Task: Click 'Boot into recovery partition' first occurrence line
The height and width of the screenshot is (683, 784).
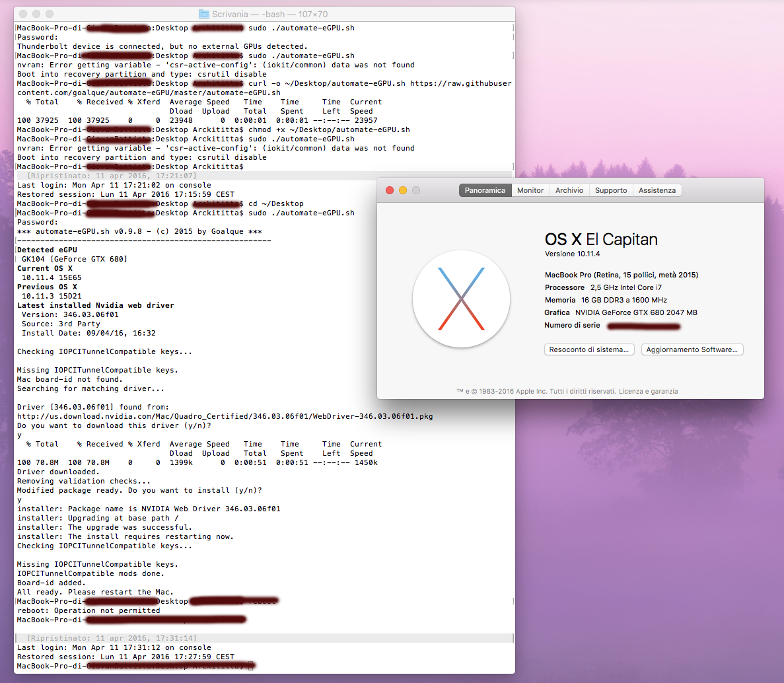Action: coord(141,74)
